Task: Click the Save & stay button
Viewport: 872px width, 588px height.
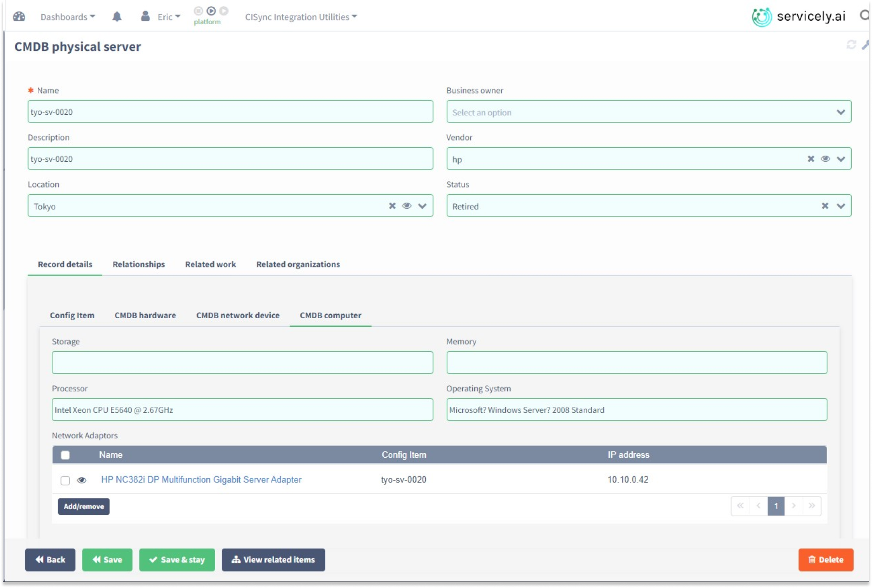Action: click(x=177, y=559)
